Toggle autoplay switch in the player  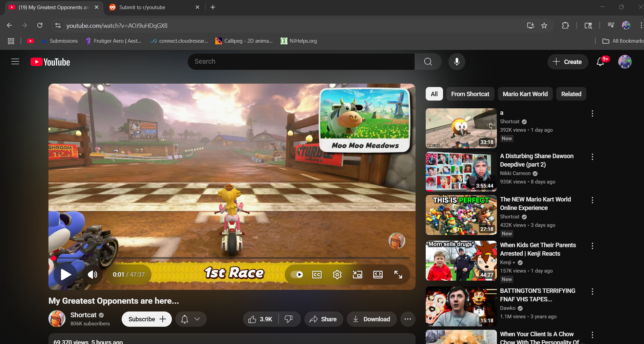297,274
